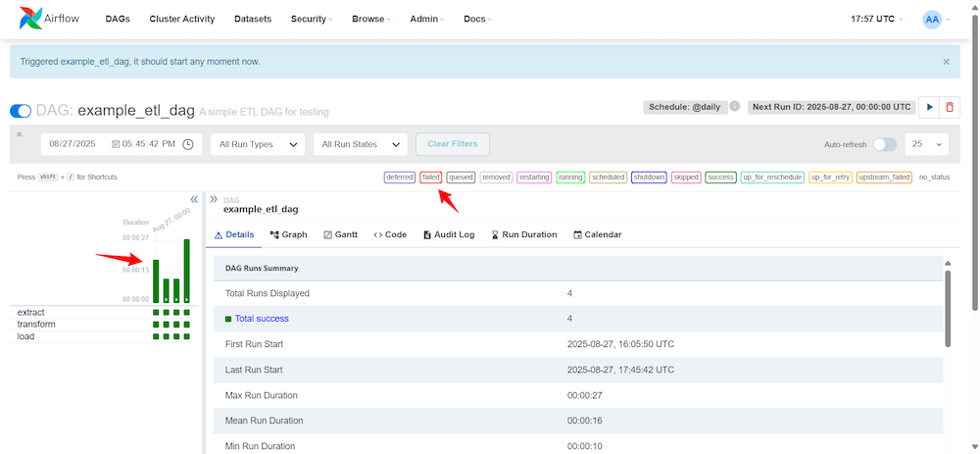Expand the Admin menu
The width and height of the screenshot is (980, 454).
click(427, 19)
